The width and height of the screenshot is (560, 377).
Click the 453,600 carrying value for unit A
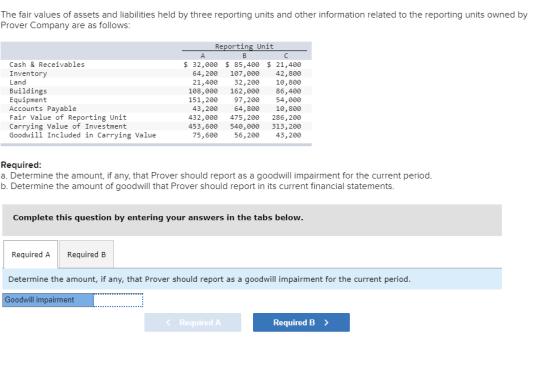[x=203, y=126]
